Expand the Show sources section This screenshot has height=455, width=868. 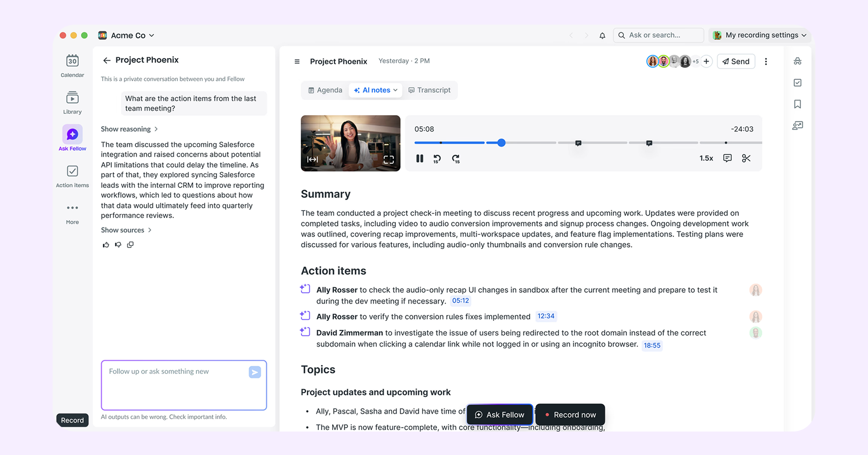(126, 230)
